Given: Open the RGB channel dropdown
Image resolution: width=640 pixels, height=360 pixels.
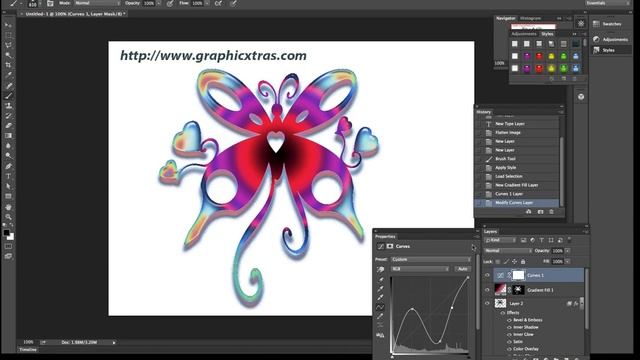Looking at the screenshot, I should pyautogui.click(x=420, y=269).
